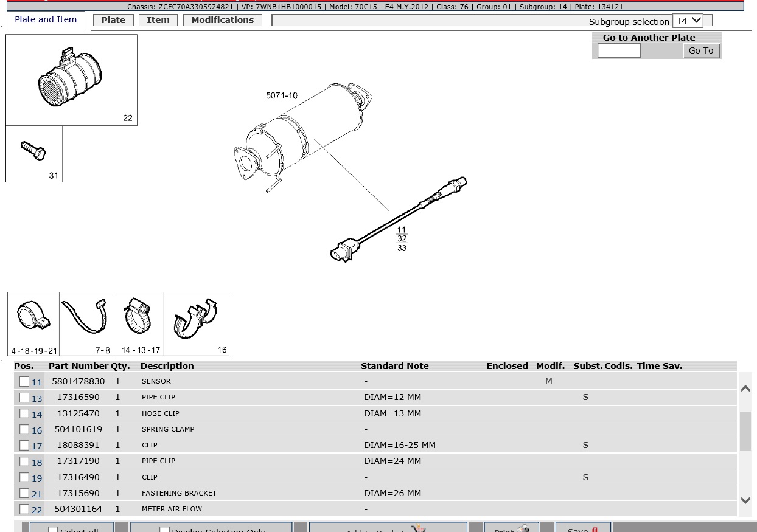Tick the checkbox for part 17316490

pyautogui.click(x=24, y=477)
